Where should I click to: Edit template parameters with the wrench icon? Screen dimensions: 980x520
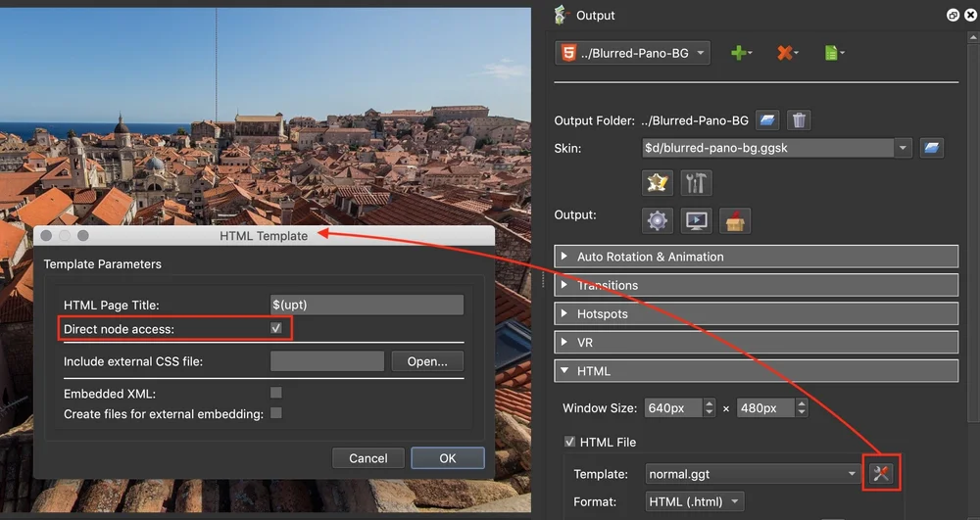[x=881, y=473]
